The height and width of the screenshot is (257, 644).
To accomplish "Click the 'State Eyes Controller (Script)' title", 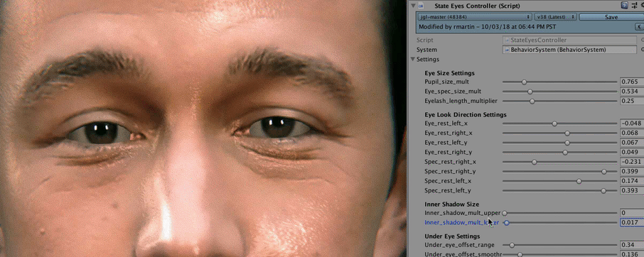I will pos(477,6).
